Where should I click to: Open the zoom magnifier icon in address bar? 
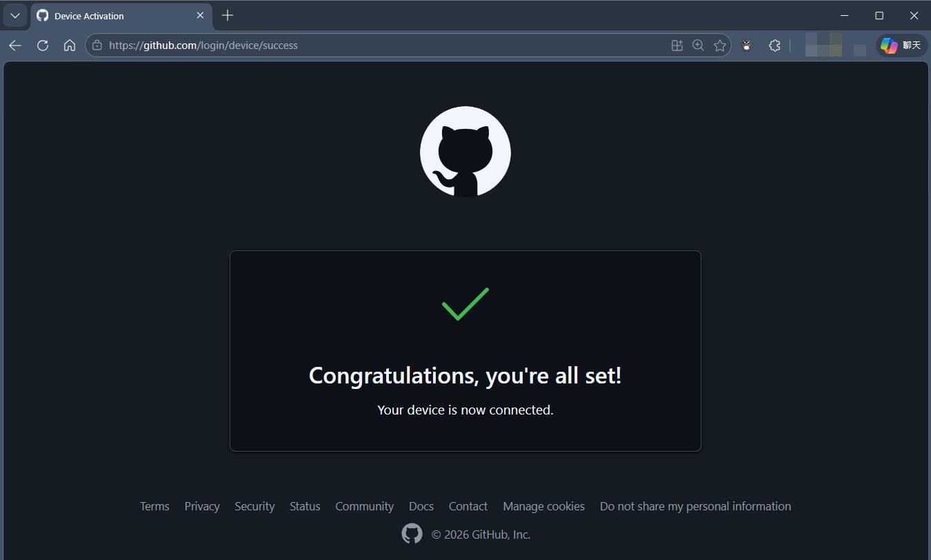tap(698, 46)
